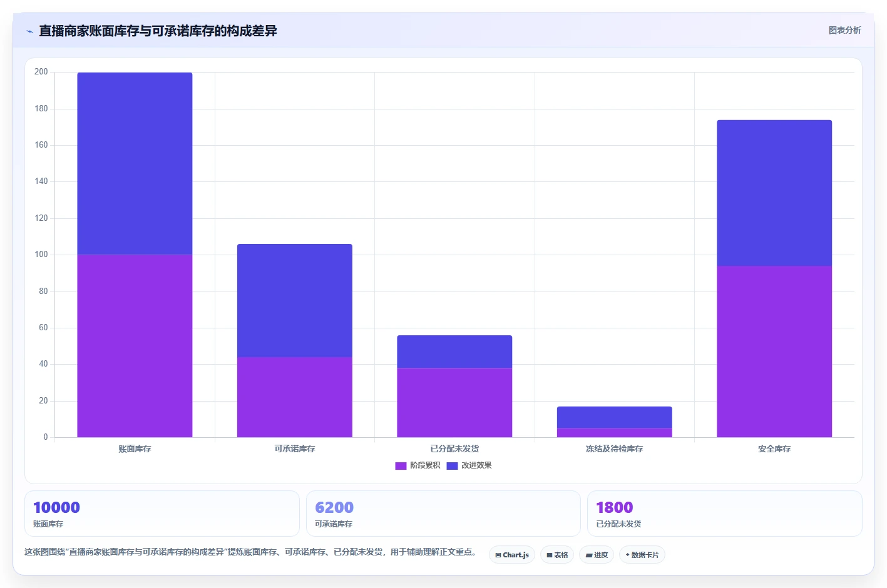
Task: Click the 安全库存 x-axis label
Action: click(x=774, y=449)
